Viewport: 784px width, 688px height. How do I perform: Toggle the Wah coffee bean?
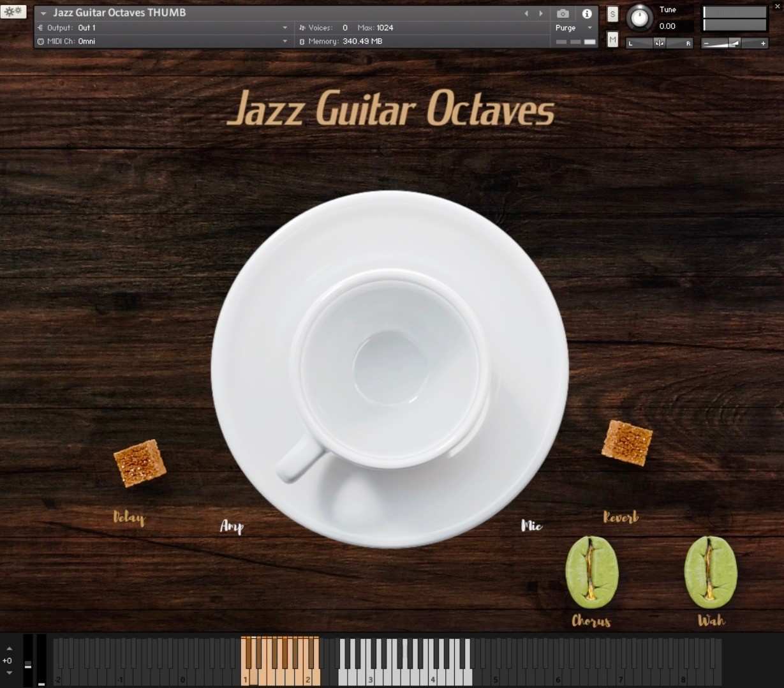pyautogui.click(x=710, y=572)
